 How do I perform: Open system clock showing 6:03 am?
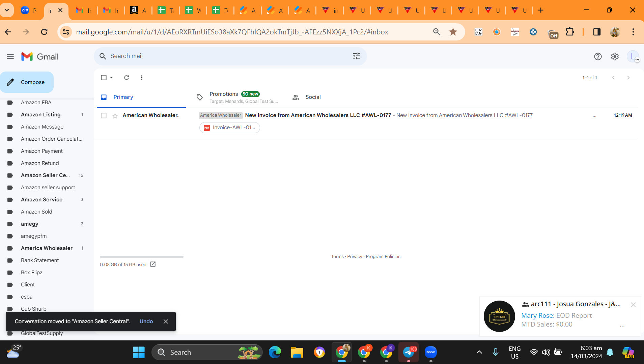tap(586, 352)
